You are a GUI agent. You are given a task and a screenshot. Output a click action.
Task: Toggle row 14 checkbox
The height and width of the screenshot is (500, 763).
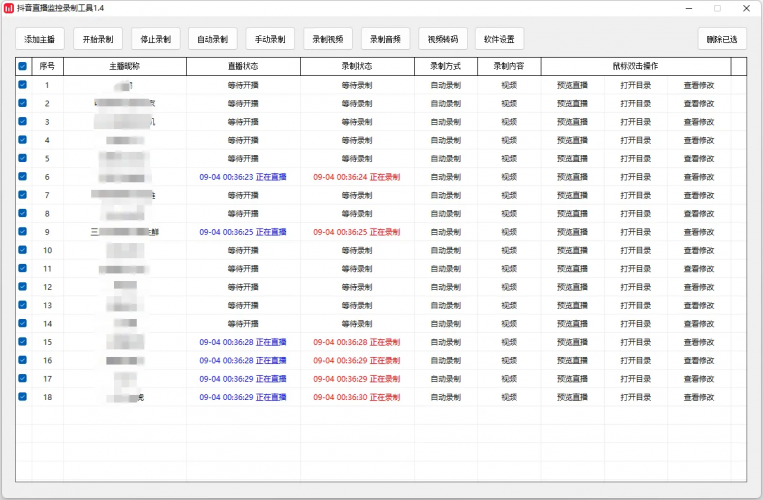click(x=22, y=323)
